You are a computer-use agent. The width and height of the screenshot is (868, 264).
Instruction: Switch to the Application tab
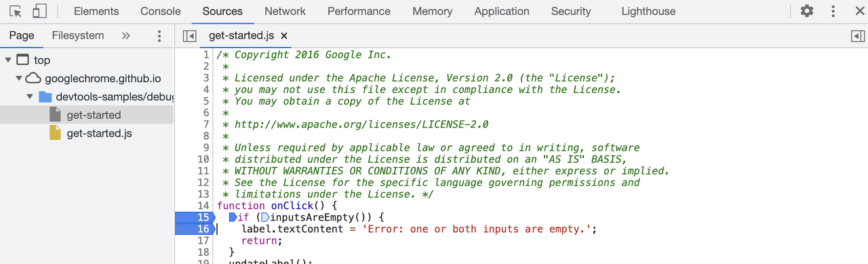(502, 11)
